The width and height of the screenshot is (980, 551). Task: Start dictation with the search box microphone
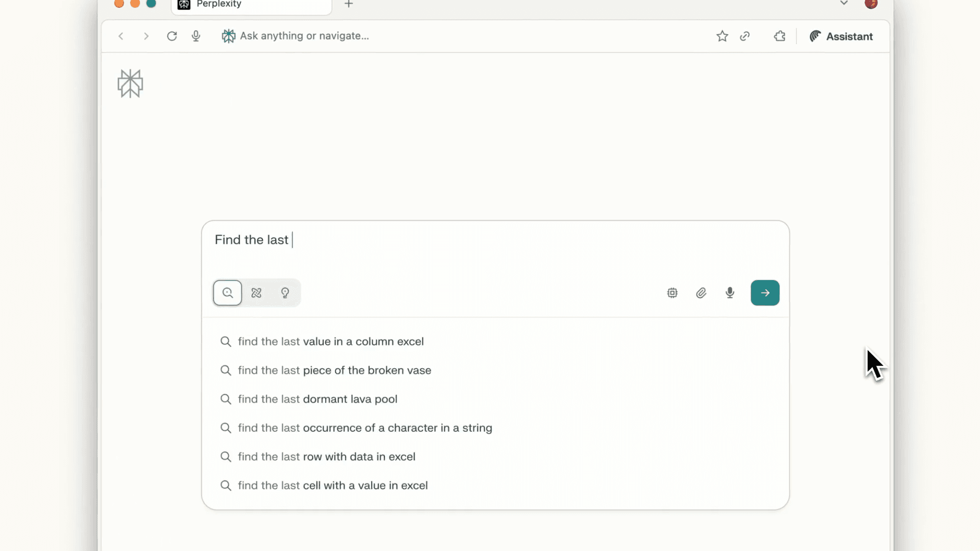[x=730, y=293]
